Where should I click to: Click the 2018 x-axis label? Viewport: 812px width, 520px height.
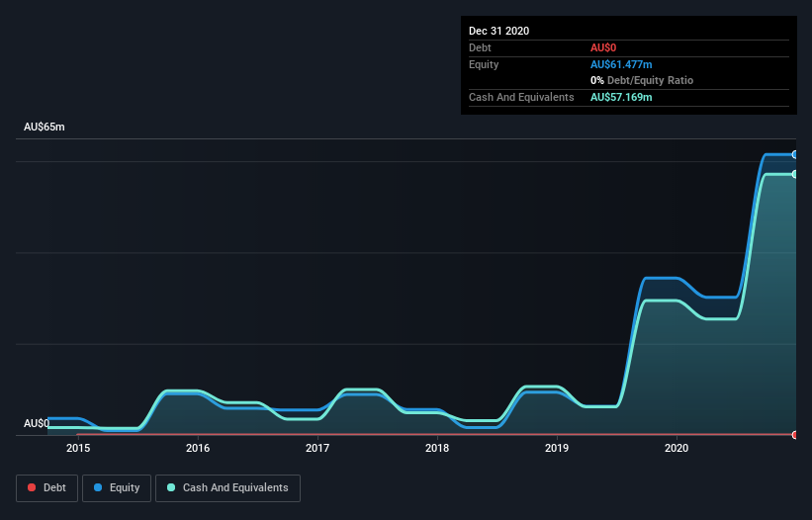(x=437, y=448)
